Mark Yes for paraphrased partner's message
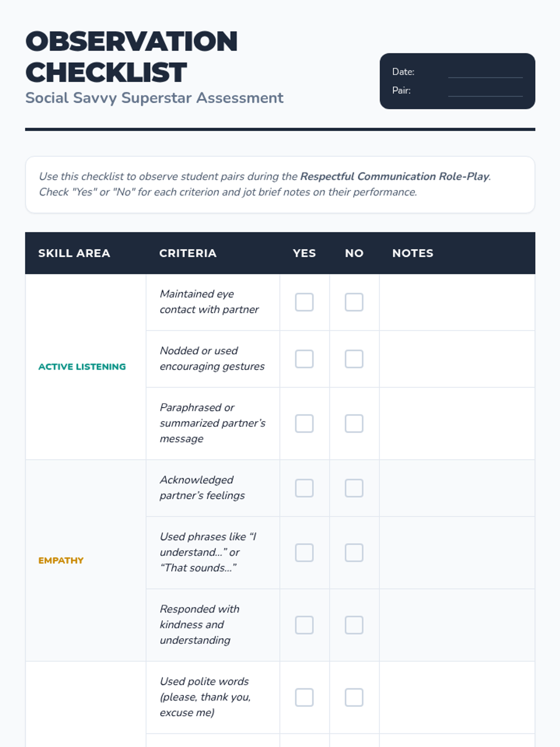560x747 pixels. (x=304, y=423)
